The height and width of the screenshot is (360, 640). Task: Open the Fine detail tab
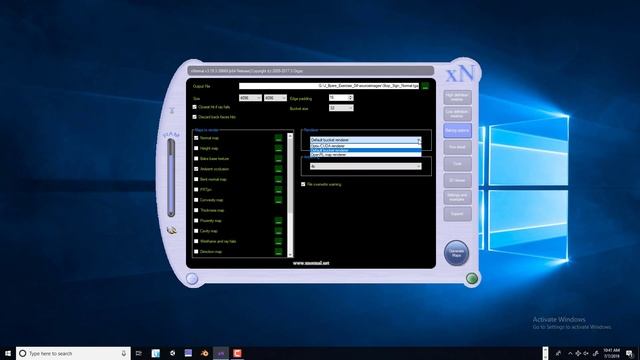[x=457, y=147]
